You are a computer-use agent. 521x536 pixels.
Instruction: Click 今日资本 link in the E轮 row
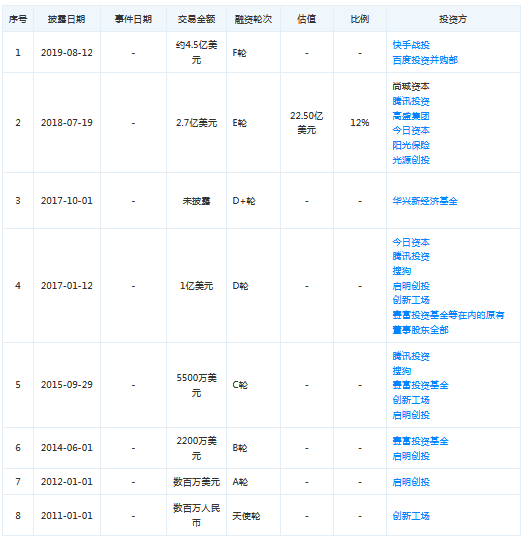411,131
